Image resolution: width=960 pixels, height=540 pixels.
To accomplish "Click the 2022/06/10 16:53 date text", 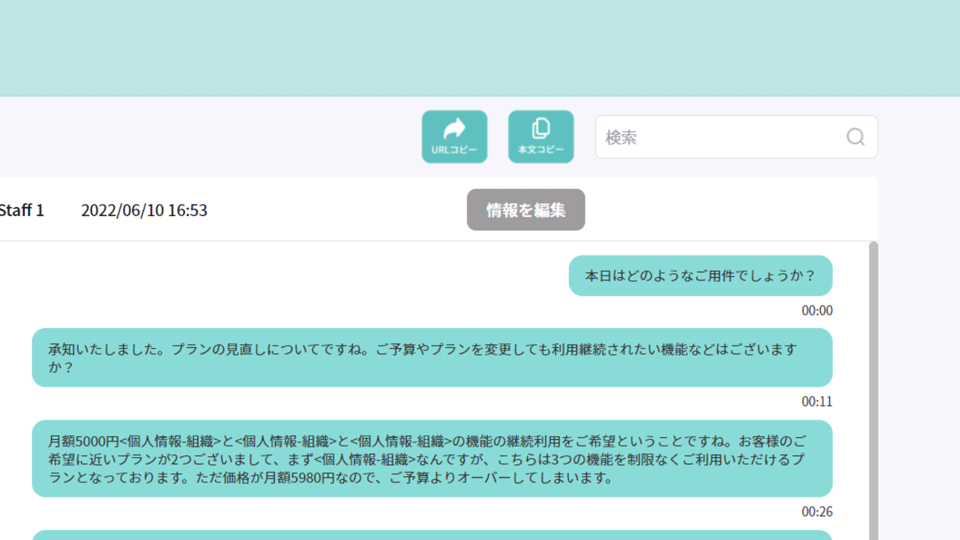I will pyautogui.click(x=144, y=210).
